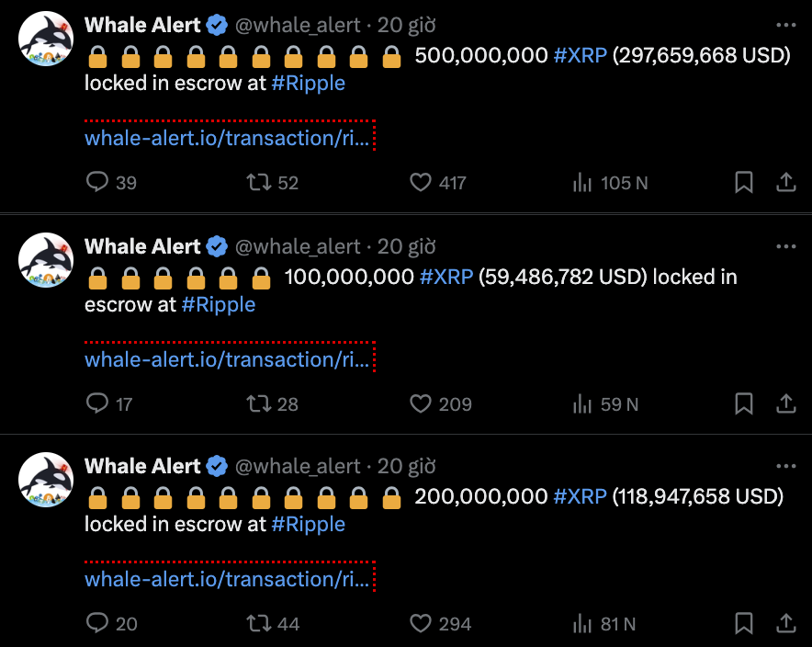Open more options for 200,000,000 XRP tweet

coord(786,467)
